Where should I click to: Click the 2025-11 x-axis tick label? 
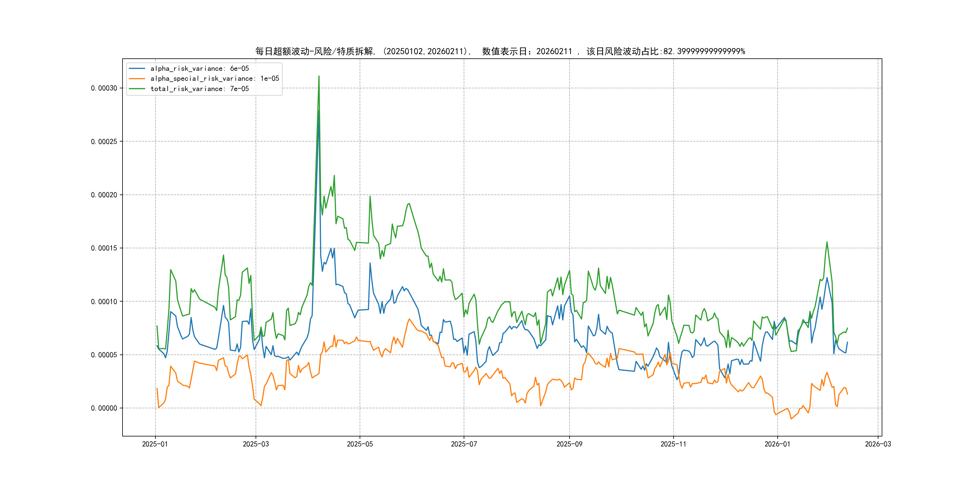point(673,444)
